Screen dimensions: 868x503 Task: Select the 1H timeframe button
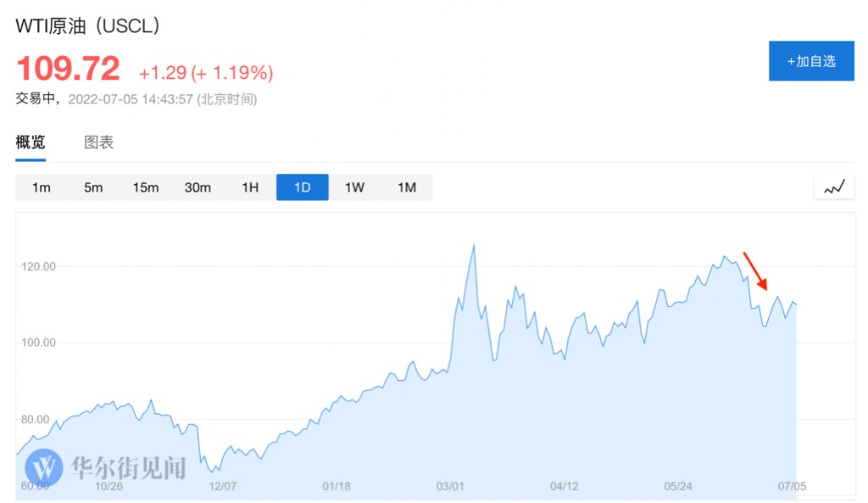250,187
